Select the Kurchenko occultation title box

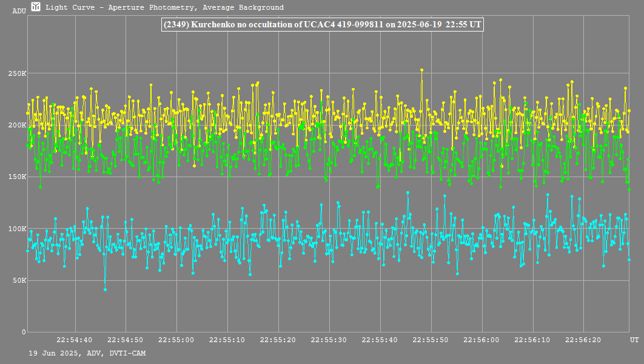321,24
